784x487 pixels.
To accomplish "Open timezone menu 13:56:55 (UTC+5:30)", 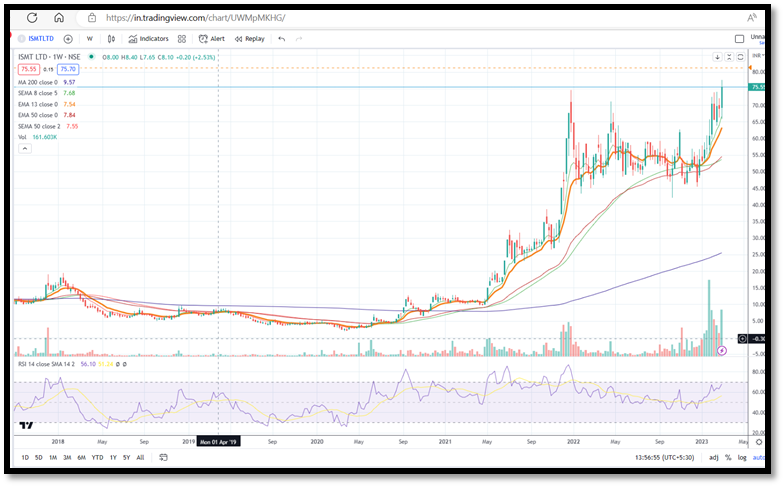I will coord(664,458).
